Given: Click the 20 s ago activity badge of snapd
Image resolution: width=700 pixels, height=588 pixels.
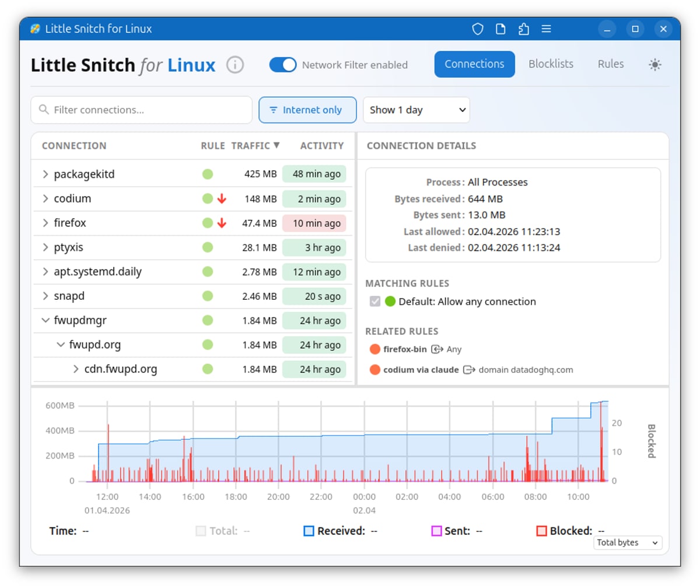Looking at the screenshot, I should click(x=314, y=296).
